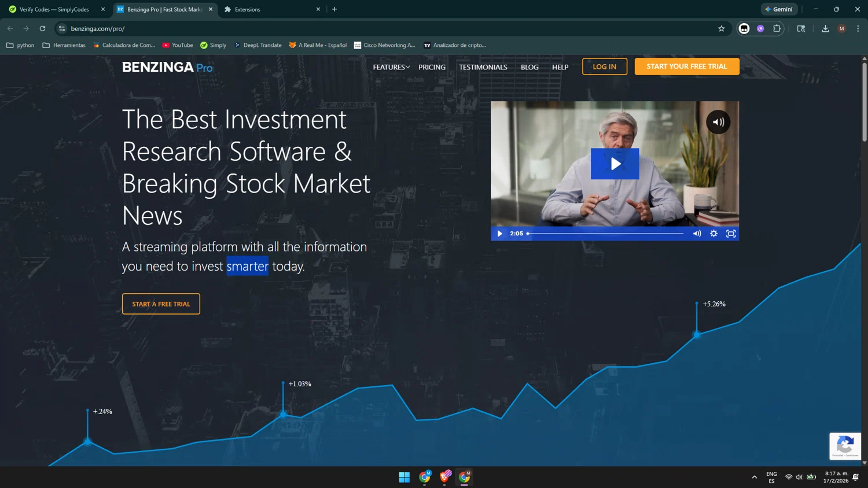Open the notifications bell in taskbar
This screenshot has width=868, height=488.
856,477
